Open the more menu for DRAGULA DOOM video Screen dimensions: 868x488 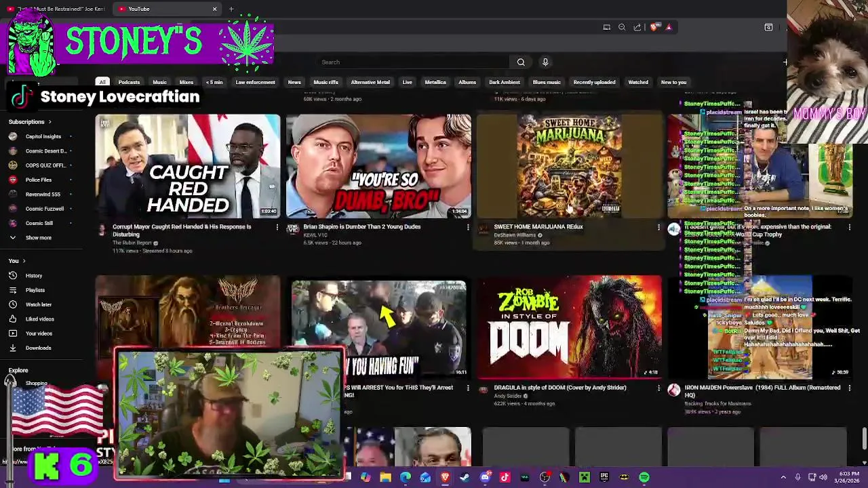(x=658, y=388)
